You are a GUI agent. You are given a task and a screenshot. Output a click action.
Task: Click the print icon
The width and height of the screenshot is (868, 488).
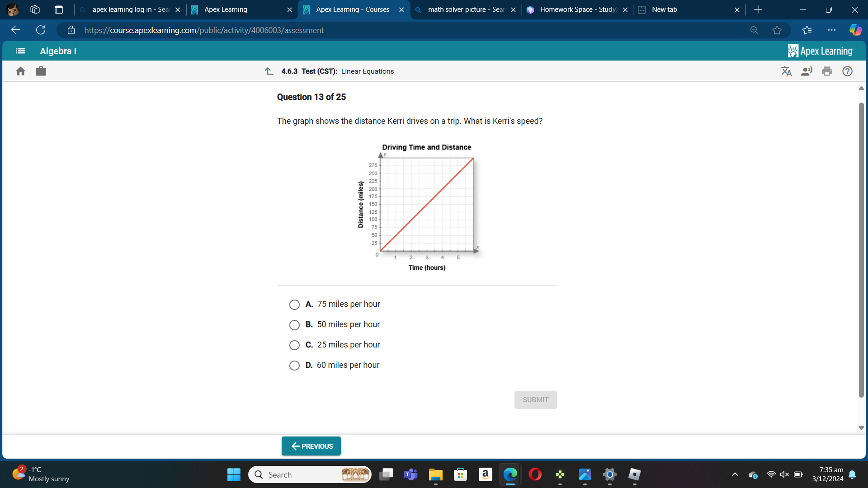827,71
